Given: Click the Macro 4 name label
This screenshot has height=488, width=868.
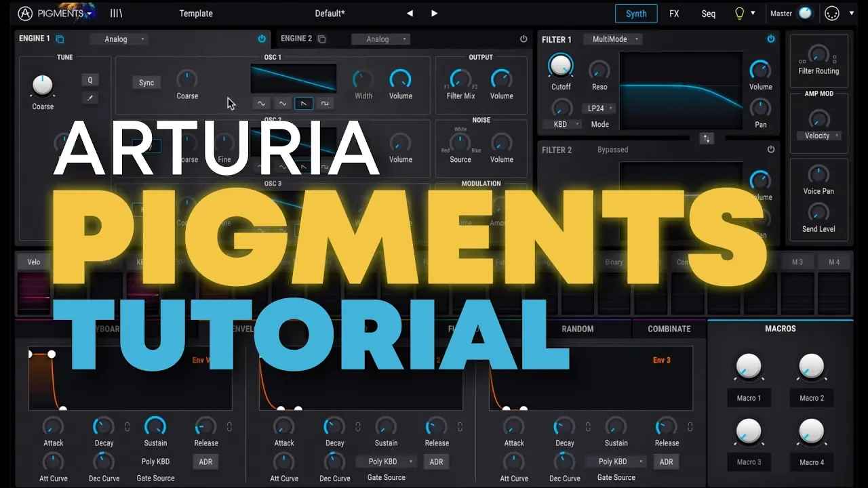Looking at the screenshot, I should (812, 462).
